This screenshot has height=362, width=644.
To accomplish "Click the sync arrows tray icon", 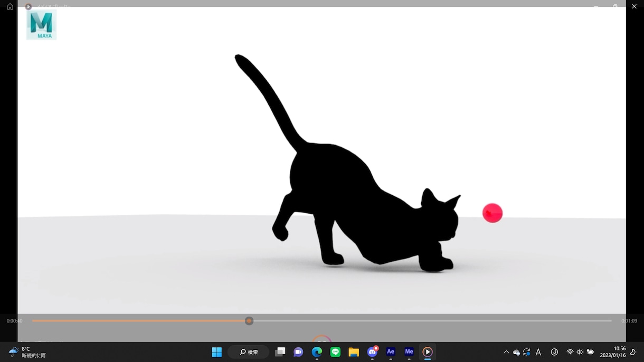I will 527,352.
